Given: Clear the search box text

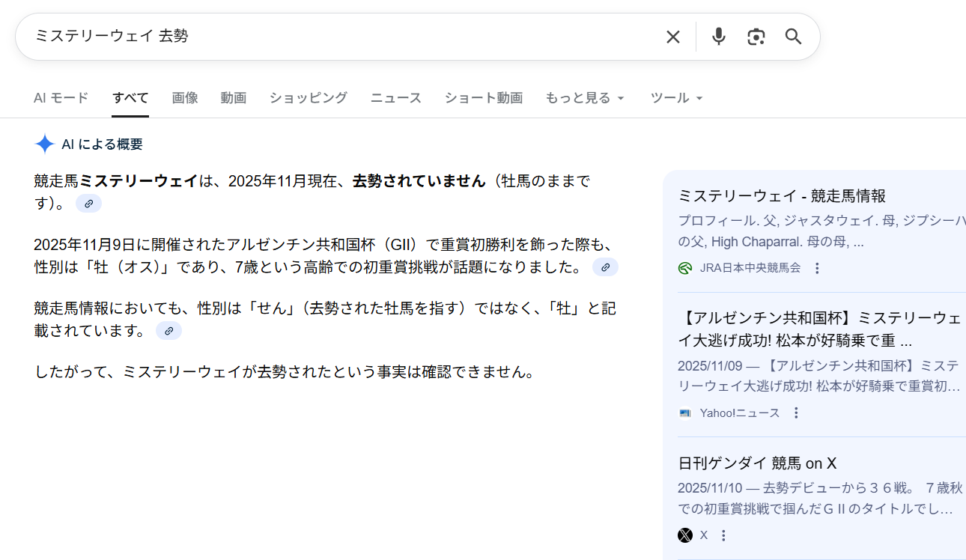Looking at the screenshot, I should [672, 37].
